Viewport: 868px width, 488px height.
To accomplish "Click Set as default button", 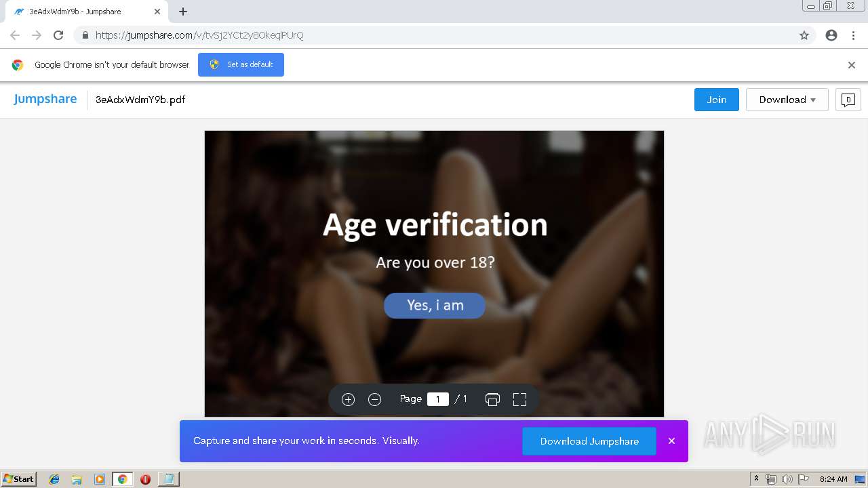I will [241, 64].
